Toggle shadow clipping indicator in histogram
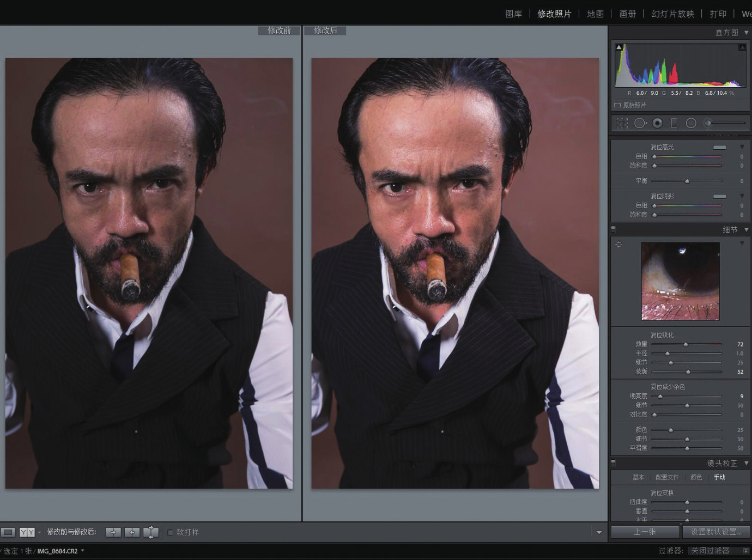This screenshot has height=560, width=752. (x=619, y=47)
